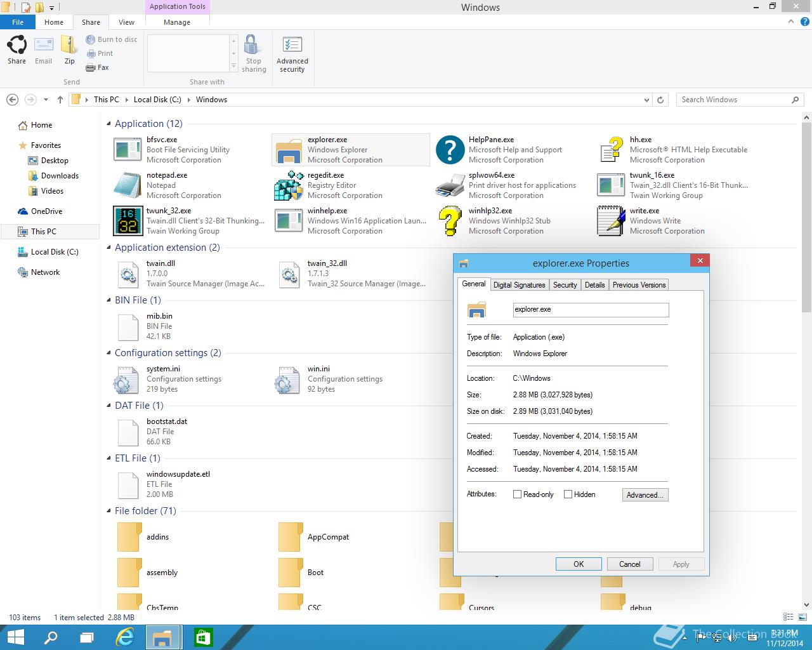The width and height of the screenshot is (812, 650).
Task: Click the Email ribbon button
Action: pyautogui.click(x=43, y=51)
